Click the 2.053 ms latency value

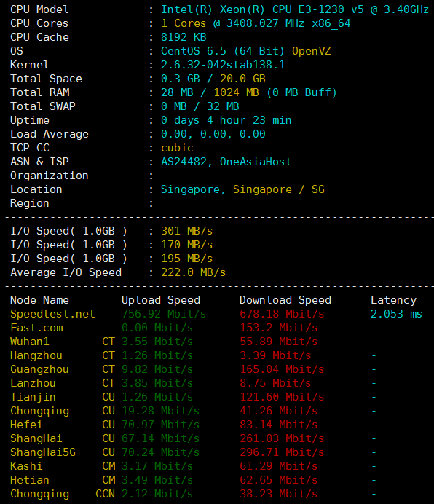coord(396,314)
